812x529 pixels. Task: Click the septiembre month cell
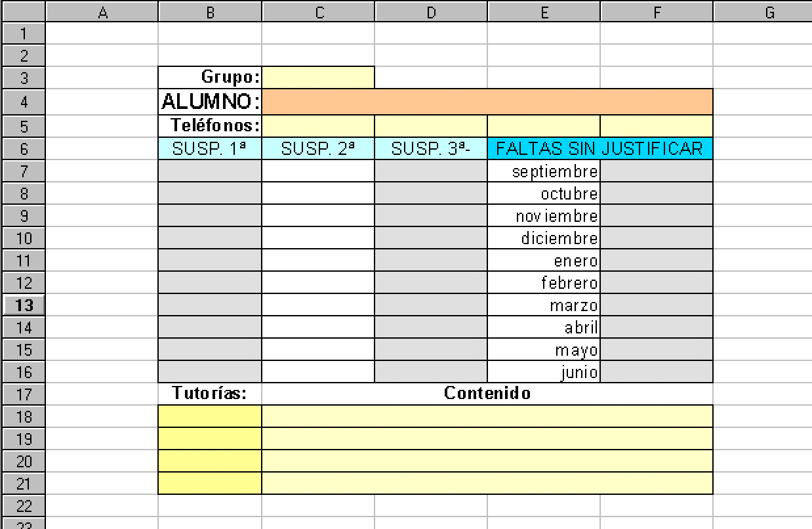pos(544,172)
